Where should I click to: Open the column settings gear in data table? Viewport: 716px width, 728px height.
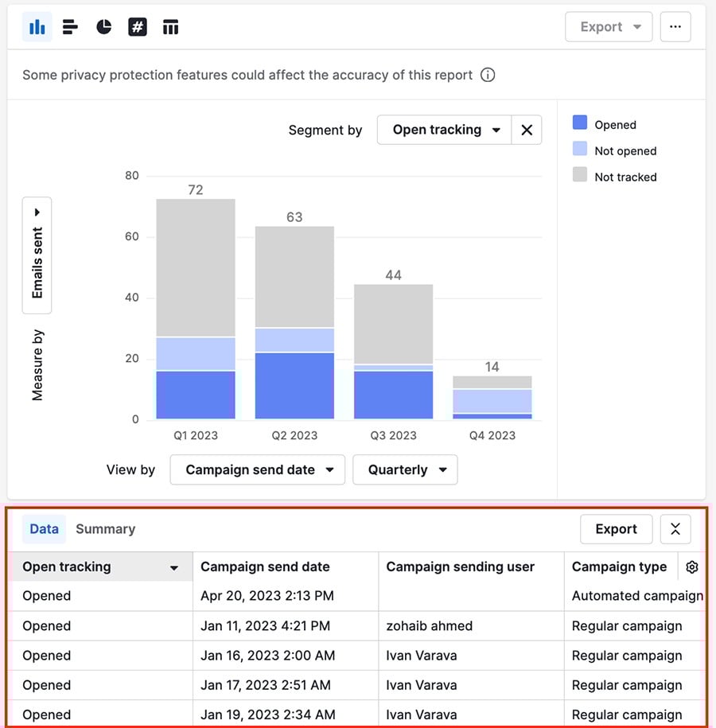(x=691, y=566)
